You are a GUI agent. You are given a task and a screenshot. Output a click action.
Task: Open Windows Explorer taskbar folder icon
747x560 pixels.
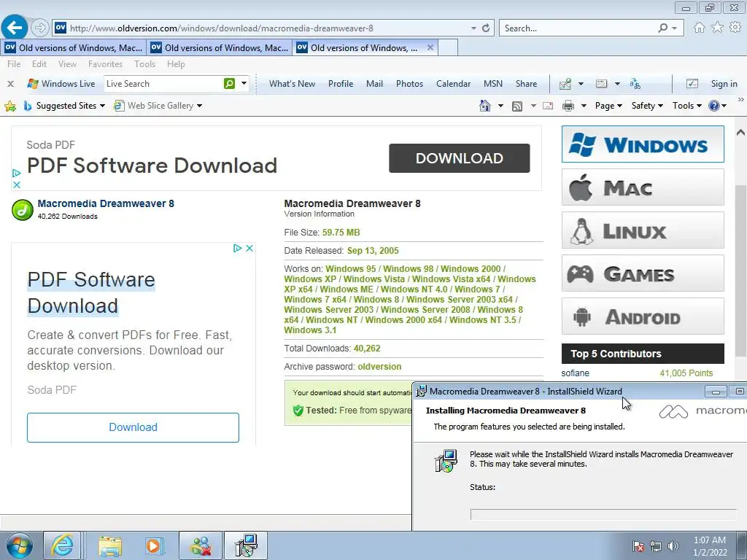pos(111,545)
